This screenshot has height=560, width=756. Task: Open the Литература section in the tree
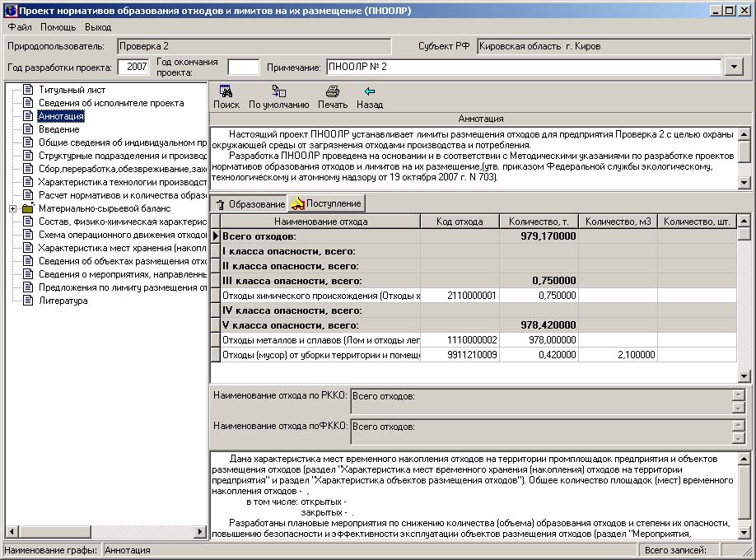click(x=63, y=301)
